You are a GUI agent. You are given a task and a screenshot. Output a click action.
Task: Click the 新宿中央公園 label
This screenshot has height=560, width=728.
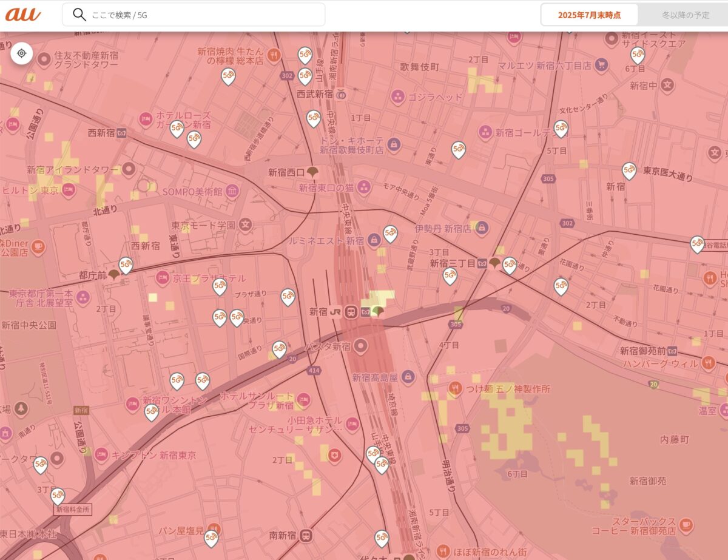(29, 325)
